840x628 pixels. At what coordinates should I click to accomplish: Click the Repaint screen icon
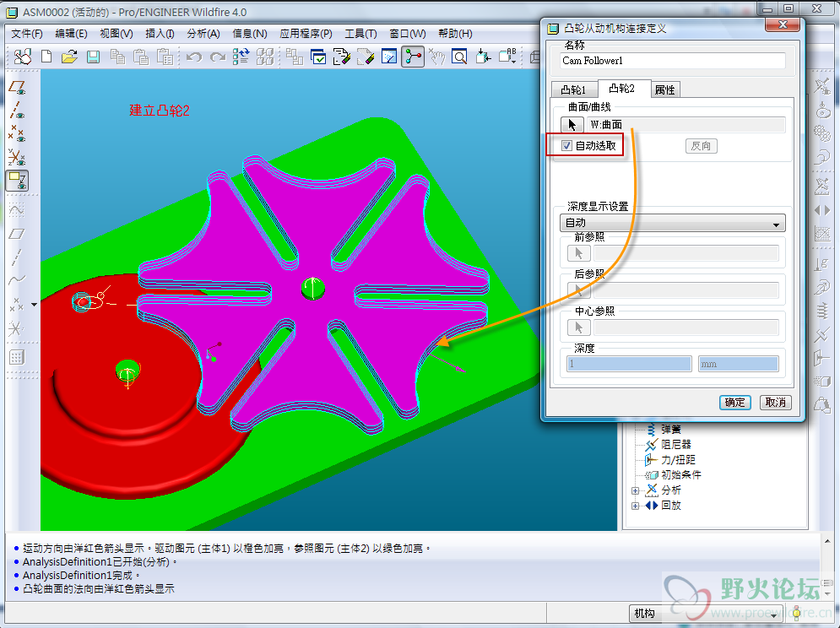point(389,57)
